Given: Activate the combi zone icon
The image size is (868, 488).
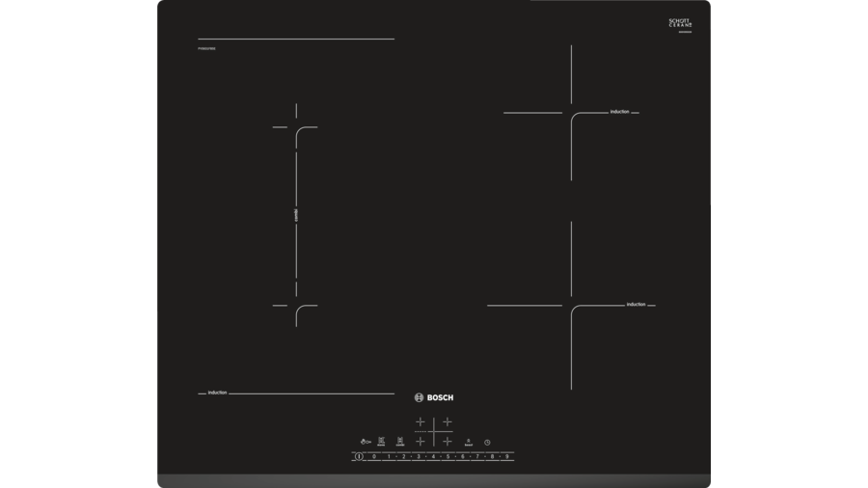Looking at the screenshot, I should coord(400,441).
